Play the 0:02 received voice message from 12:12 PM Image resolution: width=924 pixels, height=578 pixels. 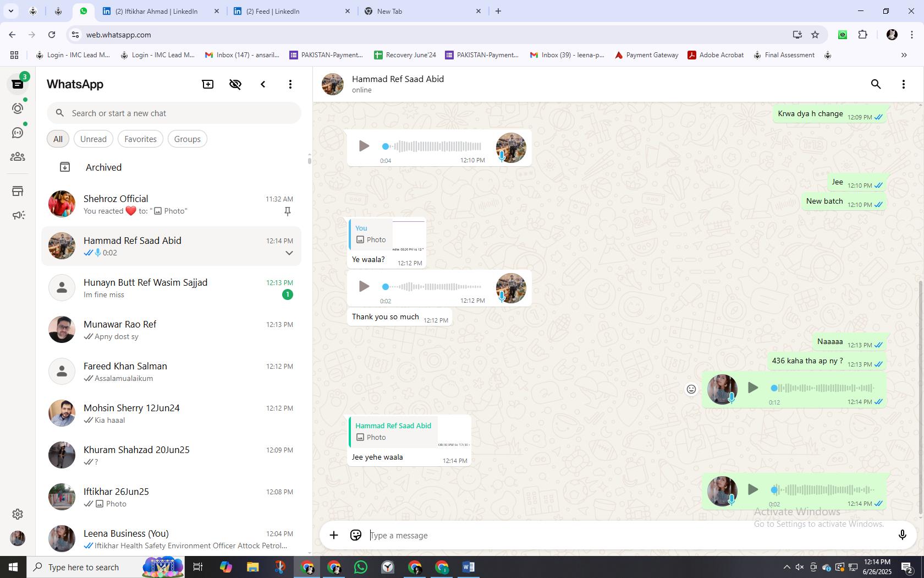click(x=364, y=286)
